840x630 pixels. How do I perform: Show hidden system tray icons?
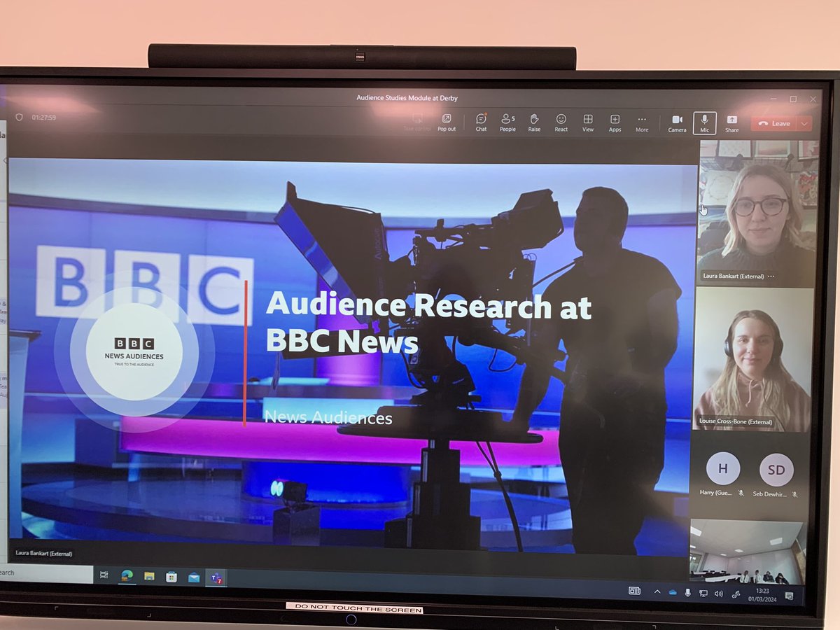(657, 591)
